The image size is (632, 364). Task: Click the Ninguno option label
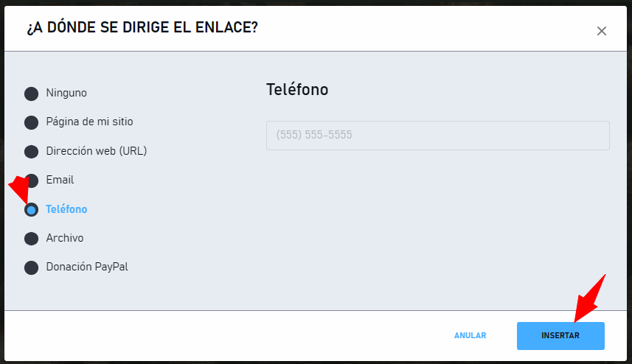pyautogui.click(x=66, y=93)
